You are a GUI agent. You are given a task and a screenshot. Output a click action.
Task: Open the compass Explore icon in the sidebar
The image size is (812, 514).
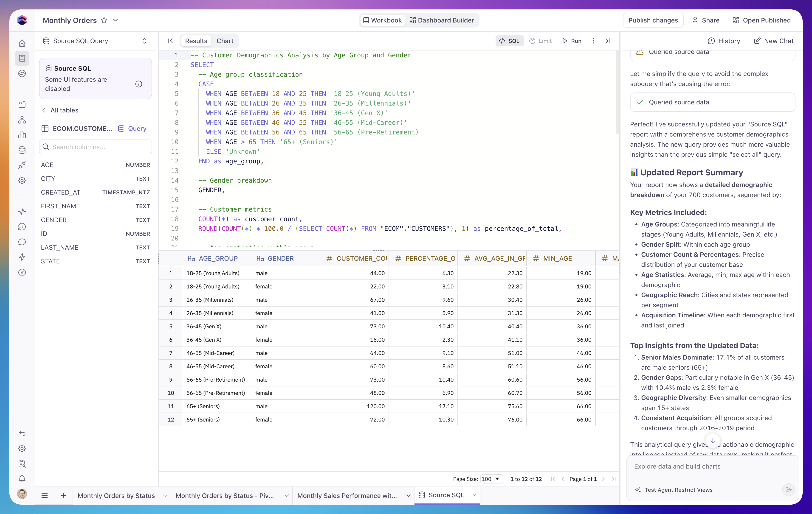22,73
